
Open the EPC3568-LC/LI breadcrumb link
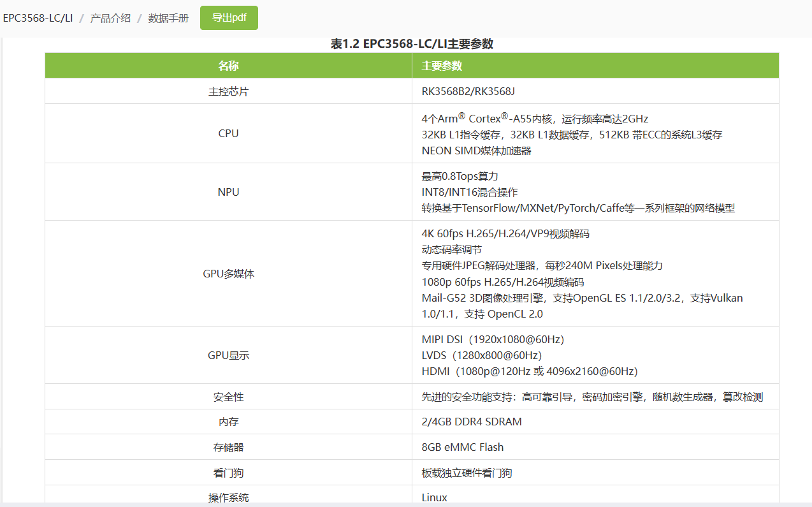click(38, 18)
